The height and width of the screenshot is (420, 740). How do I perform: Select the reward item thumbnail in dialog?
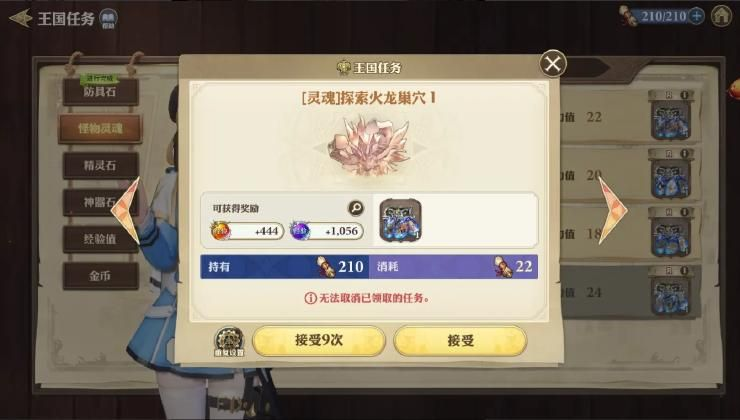(x=400, y=219)
